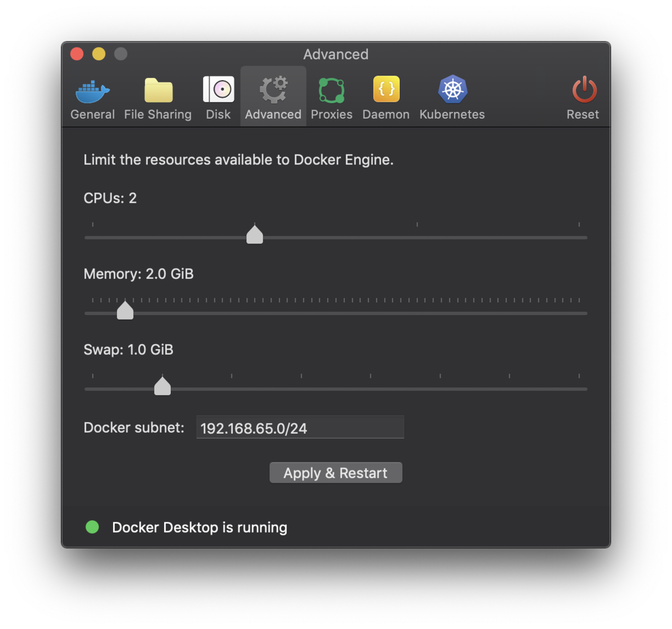Viewport: 672px width, 629px height.
Task: Click the Swap slider handle
Action: coord(162,386)
